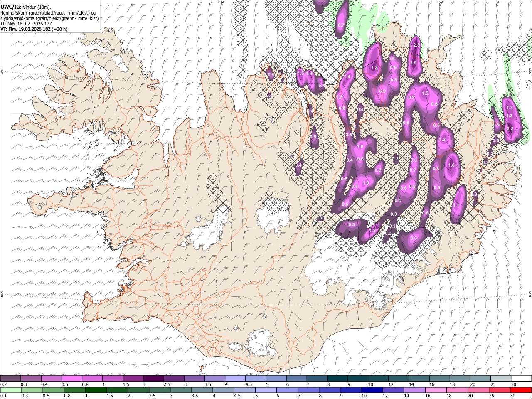This screenshot has width=532, height=399.
Task: Click the "UWC/IG" title text
Action: pos(10,7)
